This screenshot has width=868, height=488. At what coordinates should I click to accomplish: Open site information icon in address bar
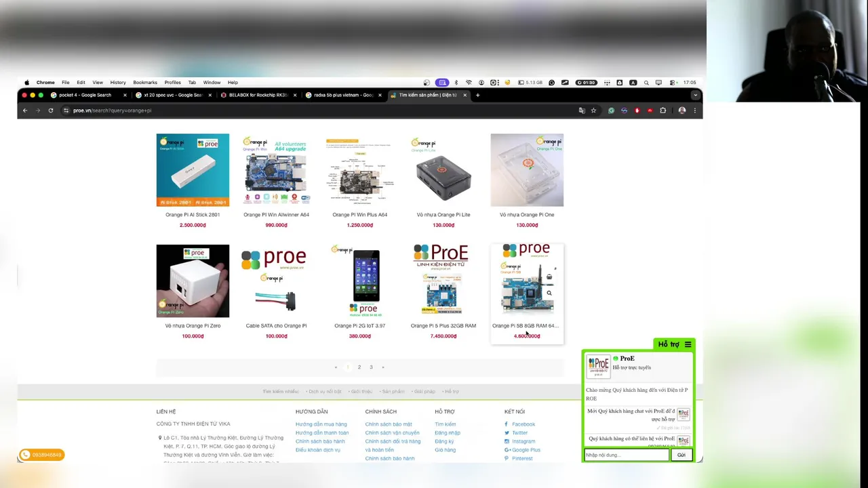pyautogui.click(x=66, y=110)
